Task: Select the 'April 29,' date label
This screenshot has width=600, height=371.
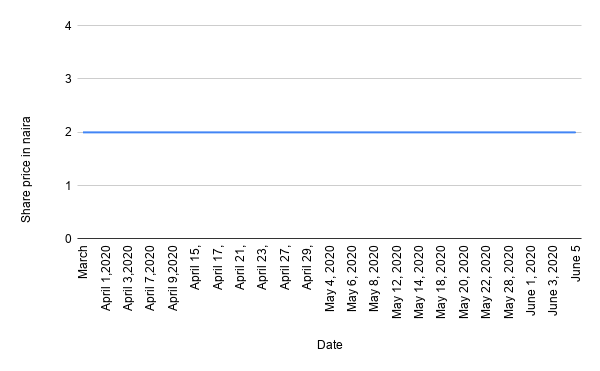Action: click(307, 268)
